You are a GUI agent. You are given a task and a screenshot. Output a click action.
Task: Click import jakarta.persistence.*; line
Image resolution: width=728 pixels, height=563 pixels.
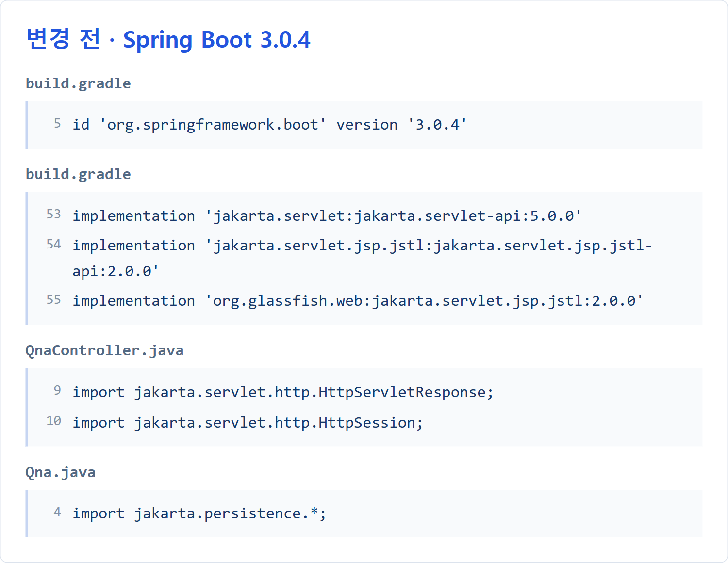click(x=199, y=513)
